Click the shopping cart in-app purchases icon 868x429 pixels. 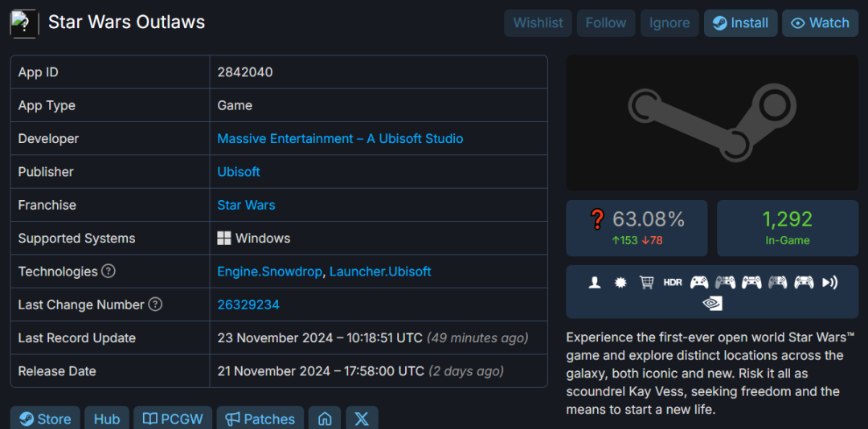pos(646,282)
